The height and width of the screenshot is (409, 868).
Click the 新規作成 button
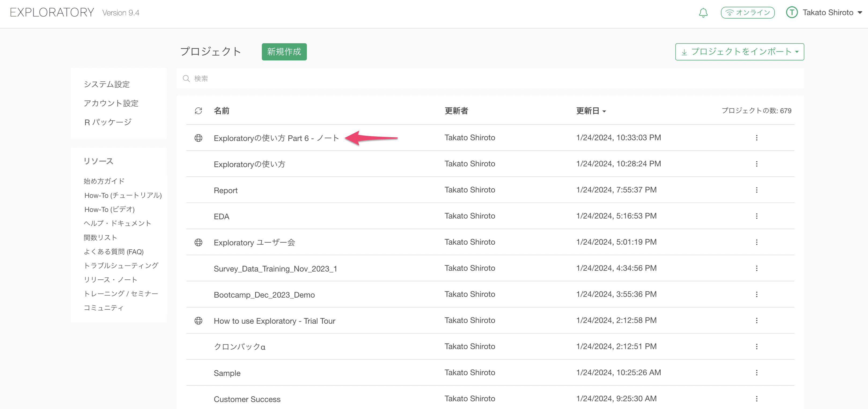[x=284, y=52]
